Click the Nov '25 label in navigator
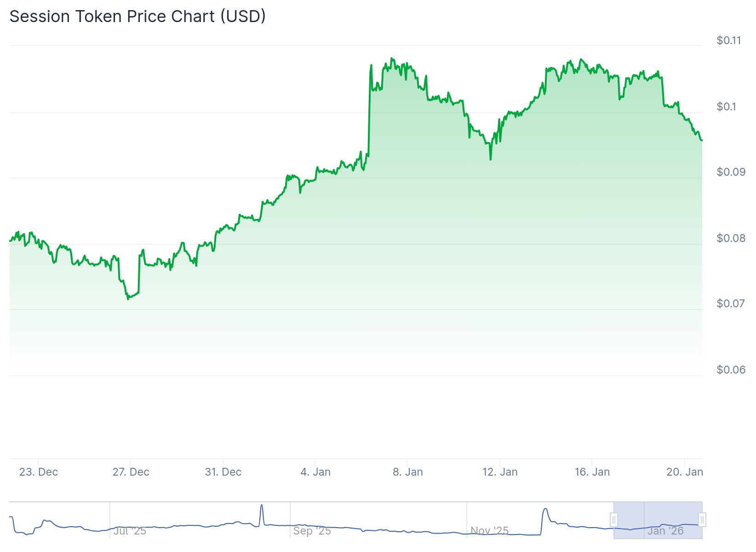The width and height of the screenshot is (756, 552). [x=489, y=531]
